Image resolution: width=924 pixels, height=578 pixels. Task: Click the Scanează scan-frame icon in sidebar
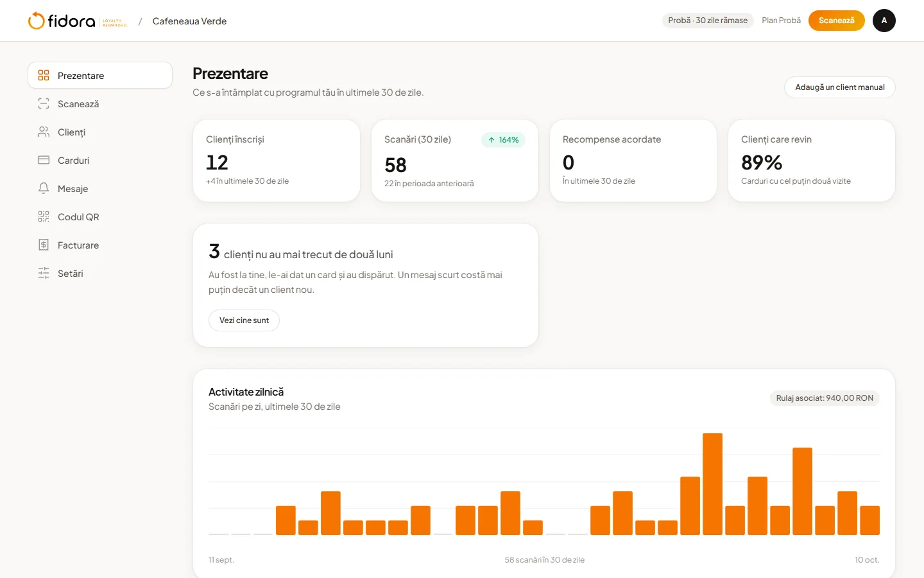[44, 103]
